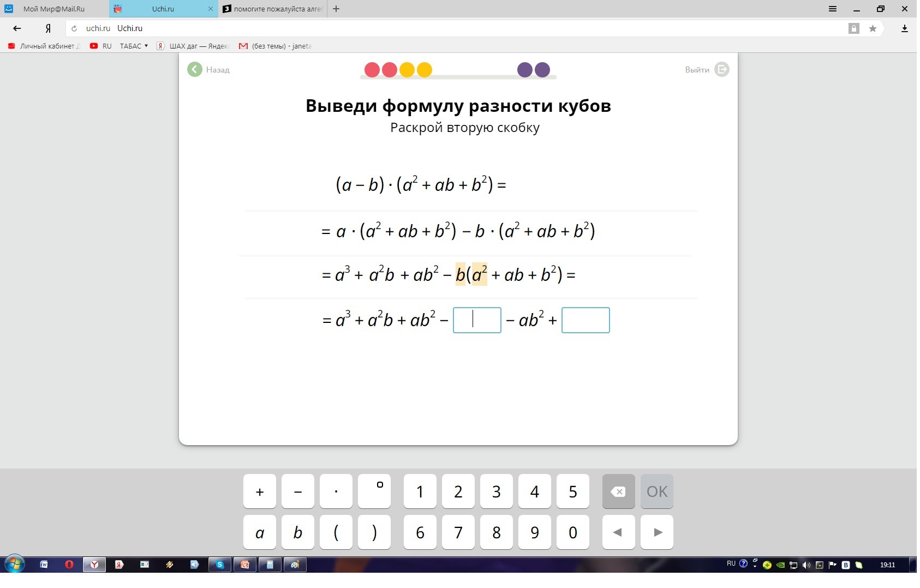
Task: Open the Opera browser from the taskbar
Action: [x=69, y=565]
